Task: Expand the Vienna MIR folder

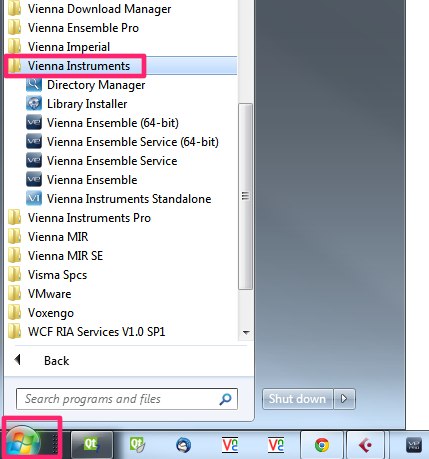Action: pos(48,237)
